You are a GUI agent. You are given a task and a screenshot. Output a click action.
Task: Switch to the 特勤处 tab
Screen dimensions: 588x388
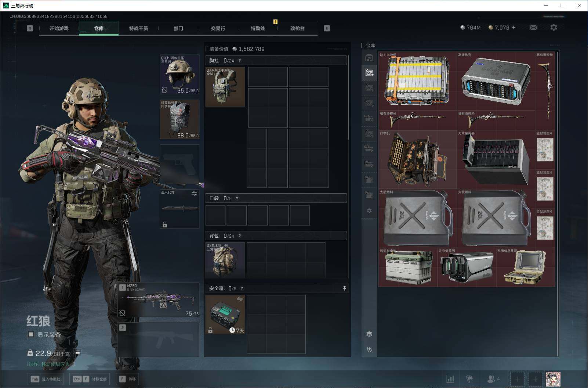point(258,28)
